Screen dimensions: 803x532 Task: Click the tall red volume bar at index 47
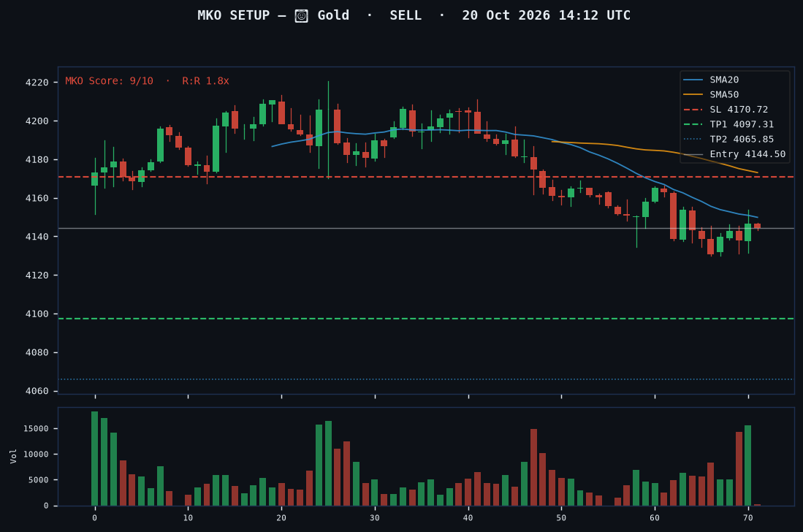coord(533,468)
